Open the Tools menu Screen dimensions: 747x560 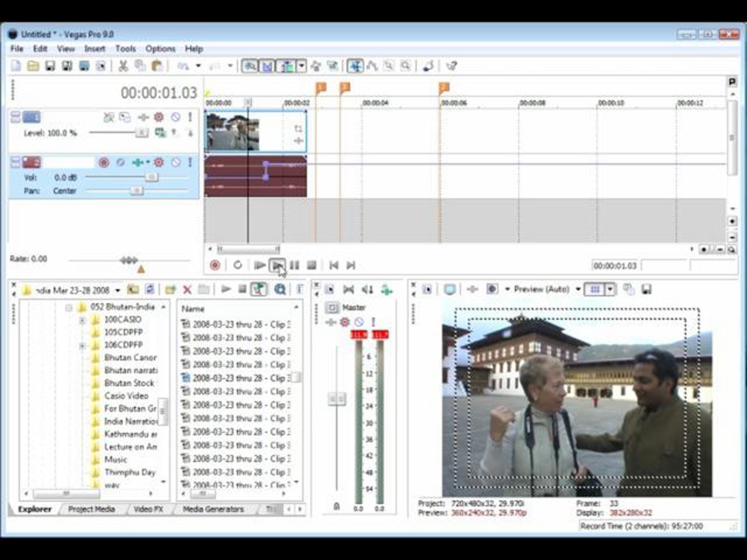tap(126, 49)
